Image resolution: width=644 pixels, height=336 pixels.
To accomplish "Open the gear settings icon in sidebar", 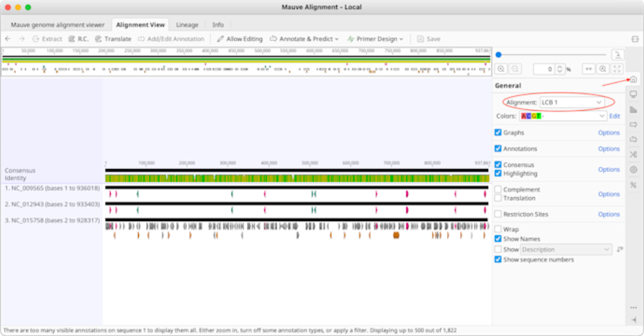I will [633, 170].
